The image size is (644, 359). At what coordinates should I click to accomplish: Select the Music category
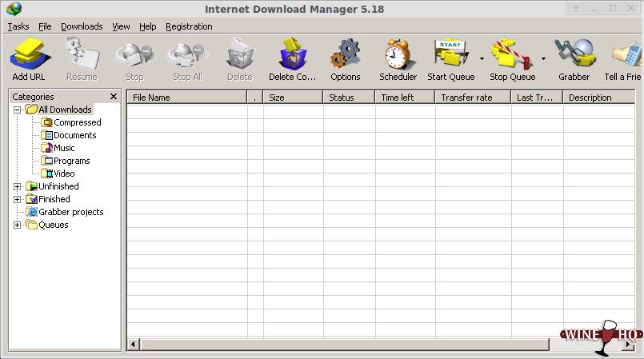[x=64, y=148]
